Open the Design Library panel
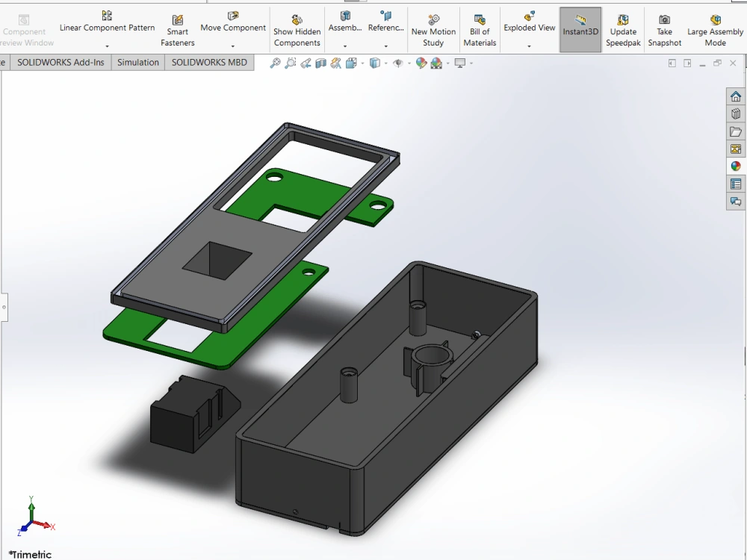Screen dimensions: 747x560 [x=736, y=113]
